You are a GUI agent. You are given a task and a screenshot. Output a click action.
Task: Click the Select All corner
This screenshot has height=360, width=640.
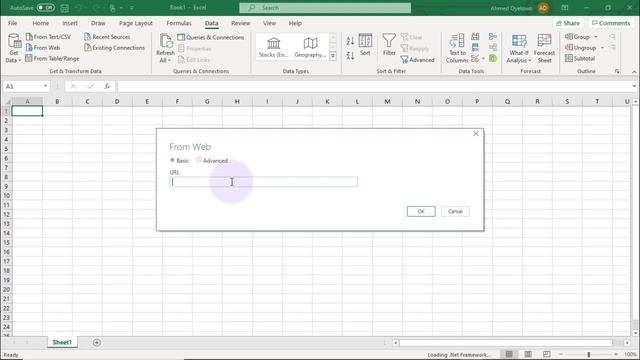click(6, 101)
